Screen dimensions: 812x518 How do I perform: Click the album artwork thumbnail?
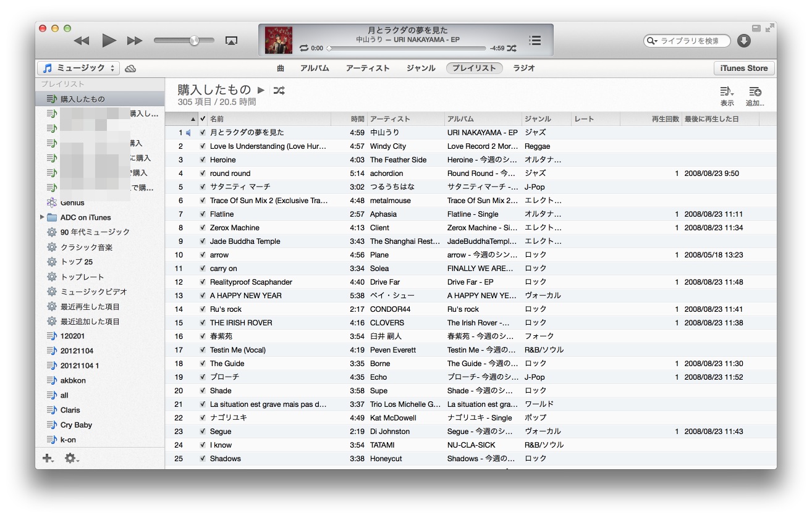pos(279,40)
